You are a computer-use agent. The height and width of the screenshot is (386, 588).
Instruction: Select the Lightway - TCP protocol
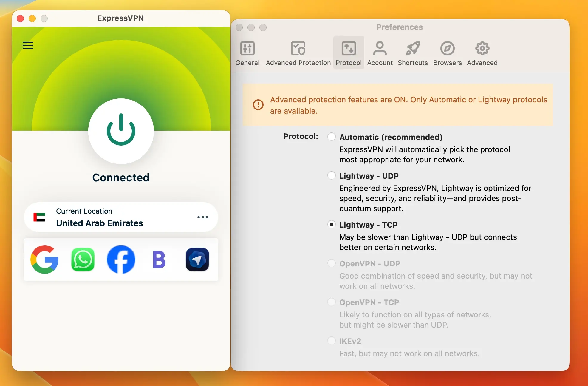[331, 225]
